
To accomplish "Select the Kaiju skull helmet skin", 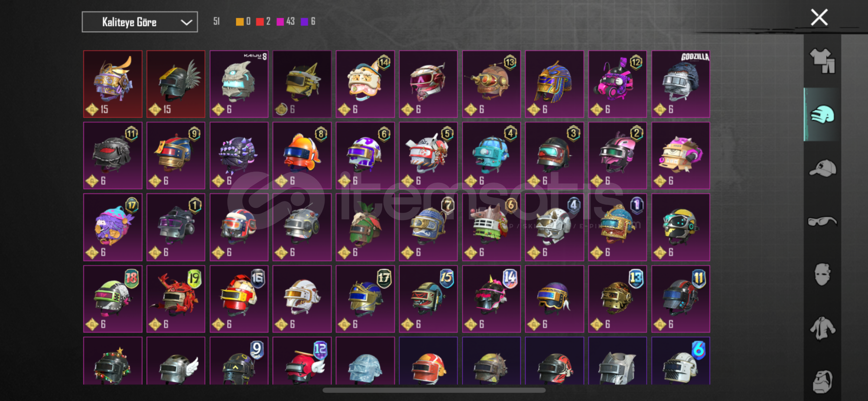I will click(x=239, y=84).
